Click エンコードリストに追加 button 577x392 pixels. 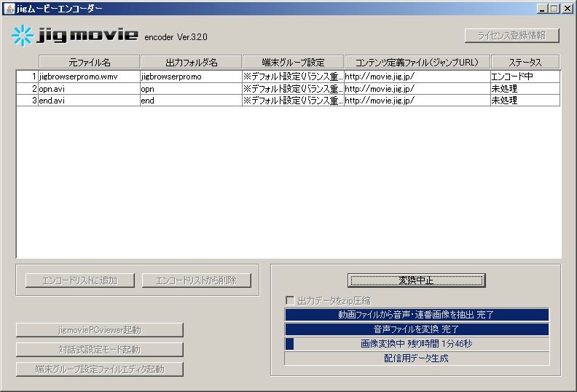click(x=79, y=281)
